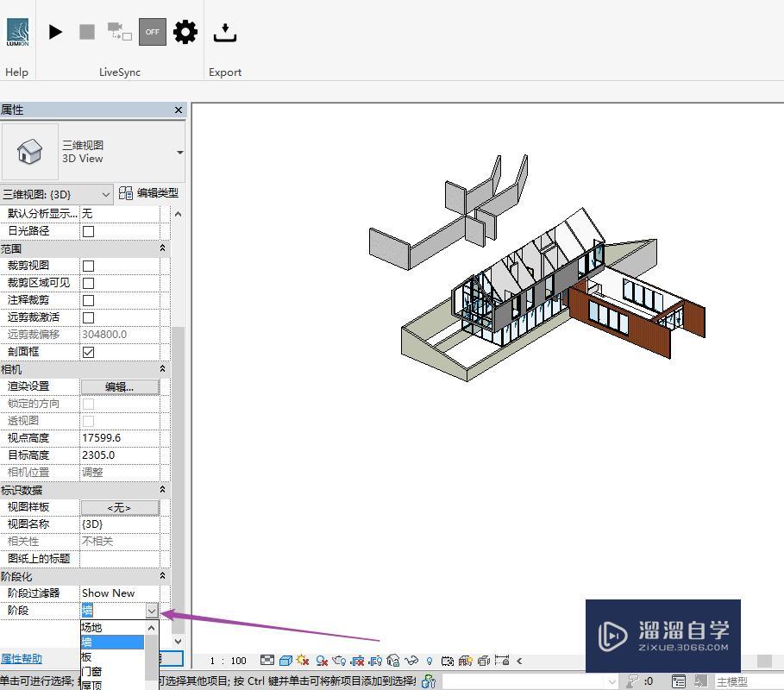Screen dimensions: 784x690
Task: Open the visual style cube icon
Action: 286,661
